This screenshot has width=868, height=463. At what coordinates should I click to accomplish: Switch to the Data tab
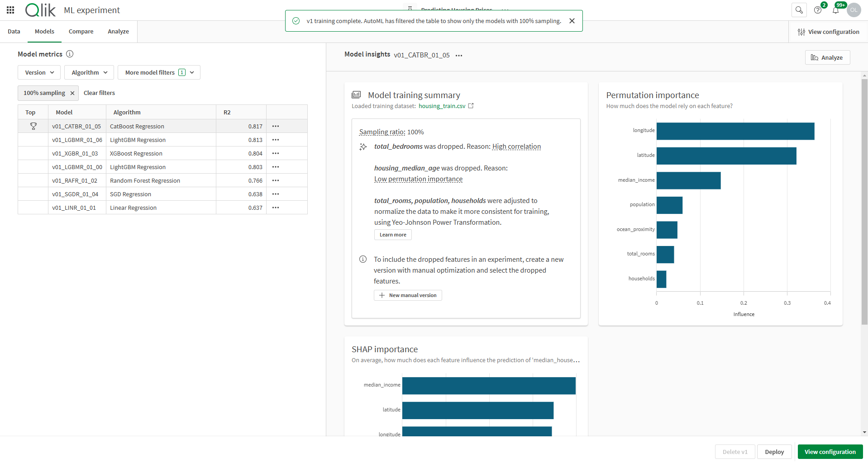tap(14, 32)
